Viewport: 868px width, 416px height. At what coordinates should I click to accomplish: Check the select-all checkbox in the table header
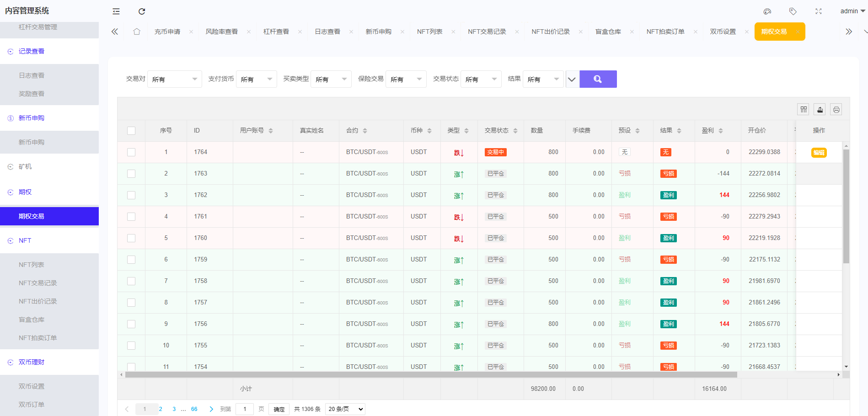click(x=131, y=130)
